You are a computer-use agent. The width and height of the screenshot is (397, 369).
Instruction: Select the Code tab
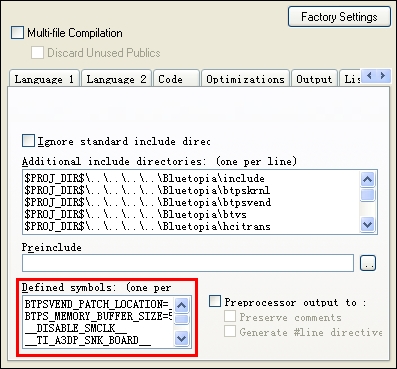(x=176, y=79)
